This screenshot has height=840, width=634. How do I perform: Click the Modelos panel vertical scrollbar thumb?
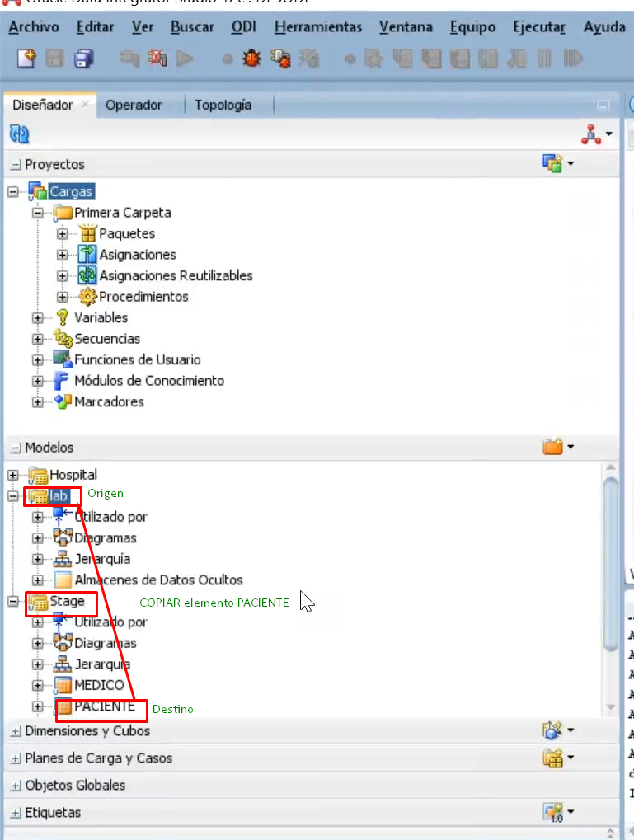(610, 564)
